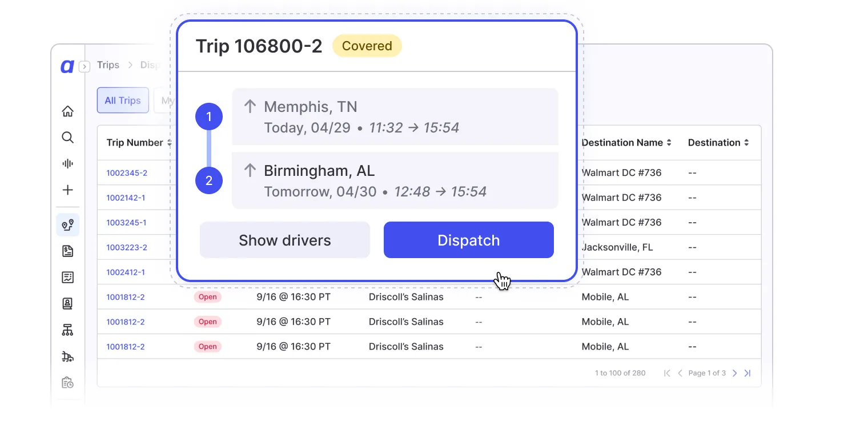
Task: Click Trips in the breadcrumb
Action: coord(108,65)
